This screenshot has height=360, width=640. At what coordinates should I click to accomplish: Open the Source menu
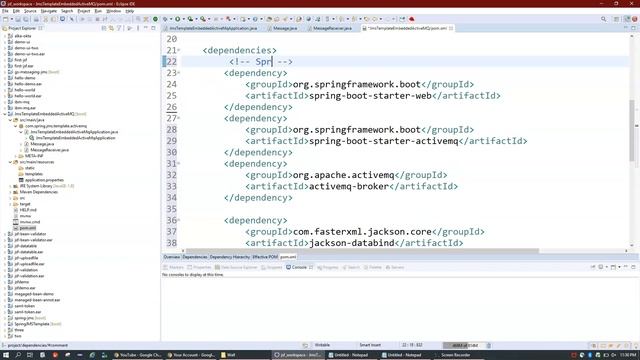30,11
